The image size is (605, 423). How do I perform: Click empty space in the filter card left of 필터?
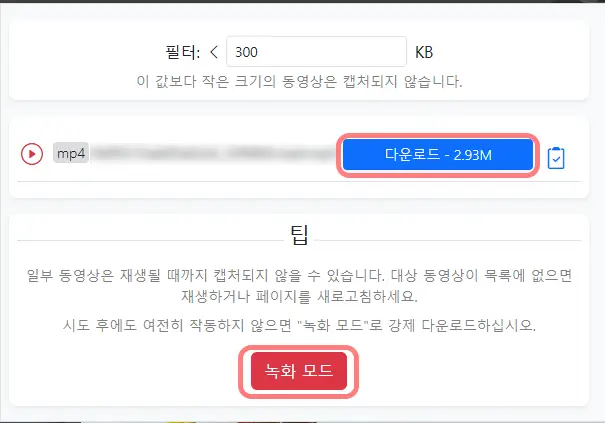(x=87, y=52)
